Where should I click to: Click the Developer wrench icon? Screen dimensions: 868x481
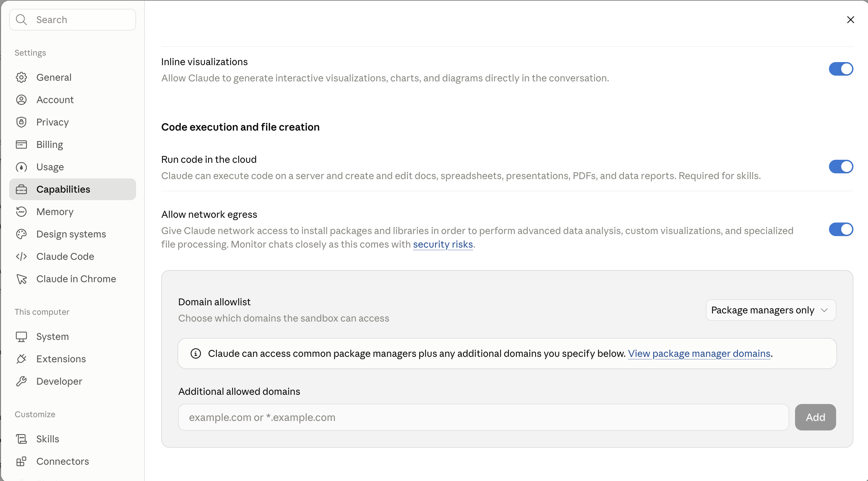(x=21, y=381)
